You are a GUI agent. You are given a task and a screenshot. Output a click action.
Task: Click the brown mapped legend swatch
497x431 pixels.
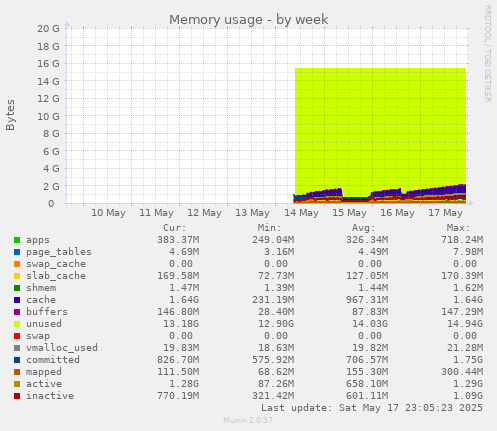[x=17, y=372]
